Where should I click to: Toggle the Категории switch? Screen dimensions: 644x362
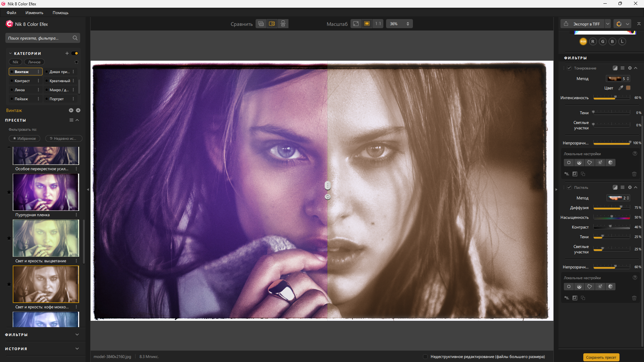75,53
